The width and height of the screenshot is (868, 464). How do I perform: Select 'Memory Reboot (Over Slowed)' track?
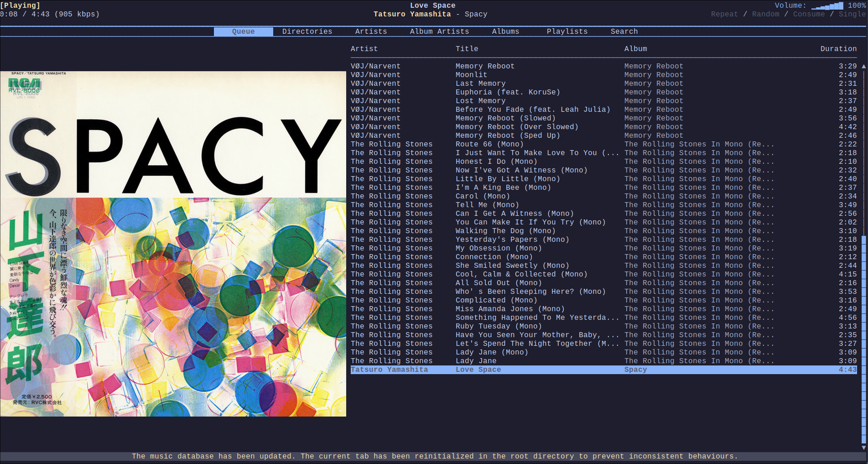tap(603, 127)
